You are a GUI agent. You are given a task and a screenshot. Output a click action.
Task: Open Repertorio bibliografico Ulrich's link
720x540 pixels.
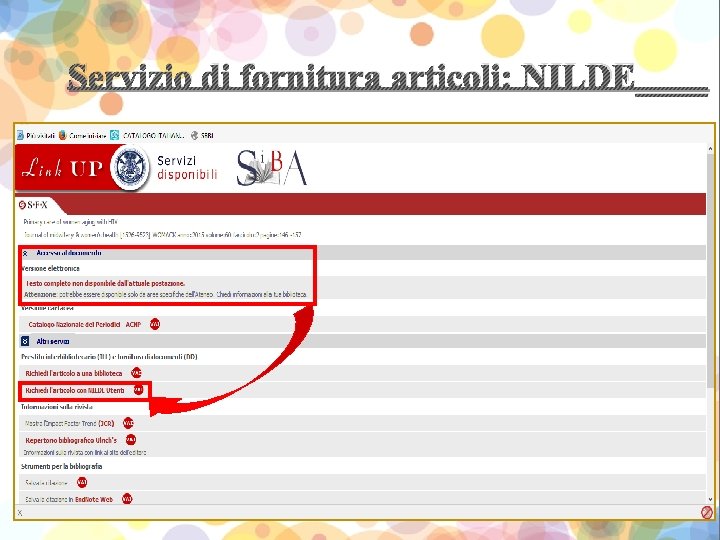click(71, 440)
